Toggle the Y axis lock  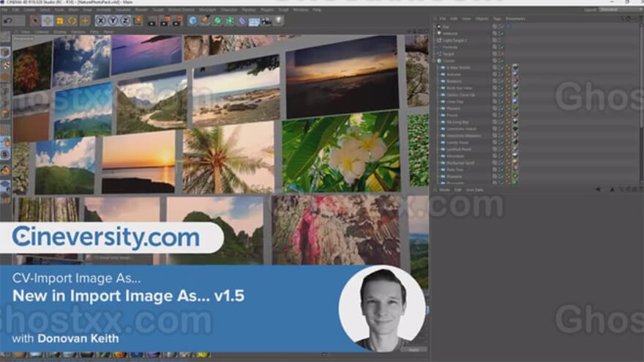click(113, 21)
